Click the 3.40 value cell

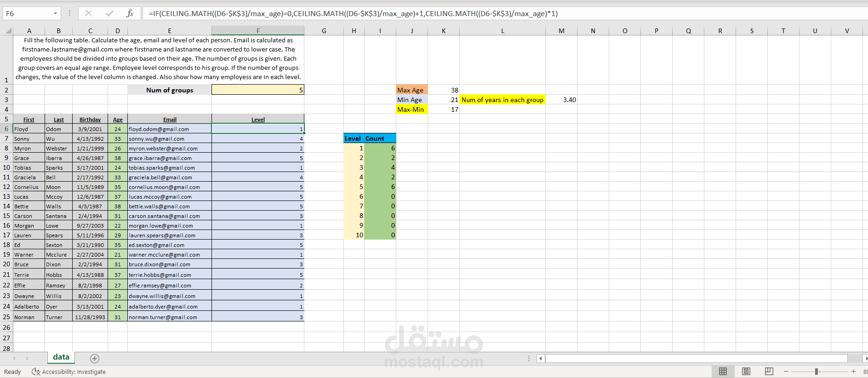click(x=561, y=100)
